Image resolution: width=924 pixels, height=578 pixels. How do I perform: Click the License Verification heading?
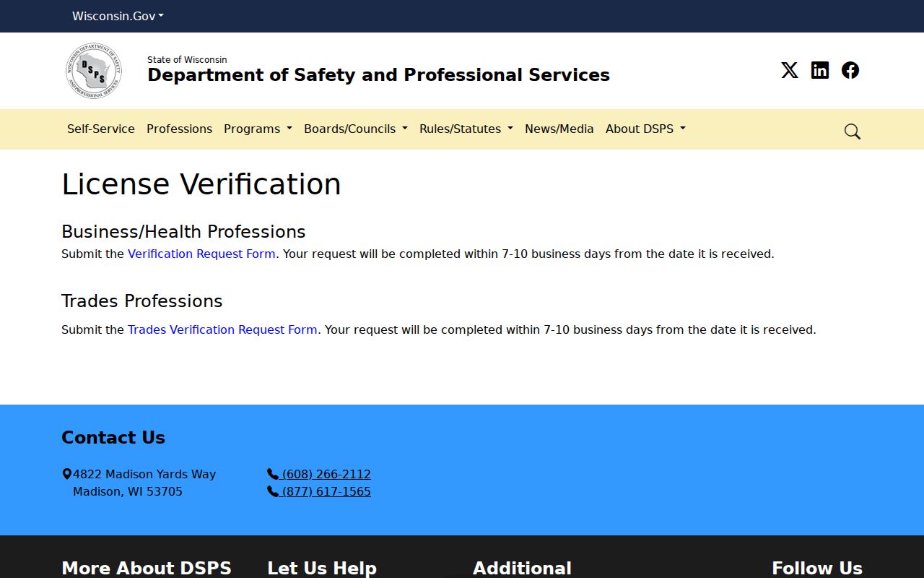click(x=201, y=184)
